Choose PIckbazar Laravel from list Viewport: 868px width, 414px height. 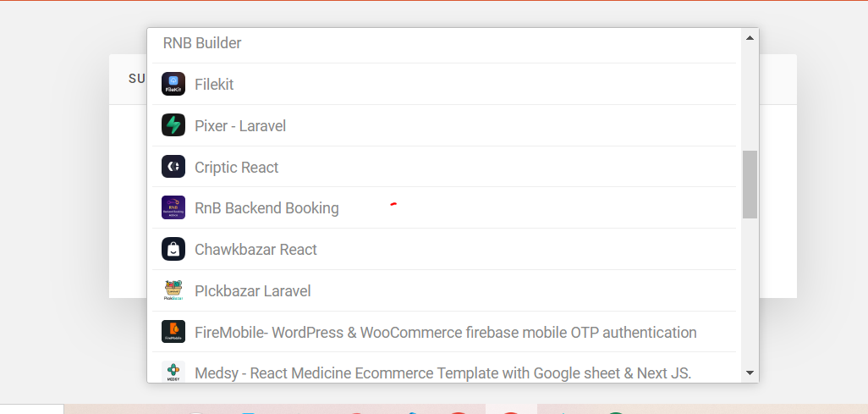444,291
